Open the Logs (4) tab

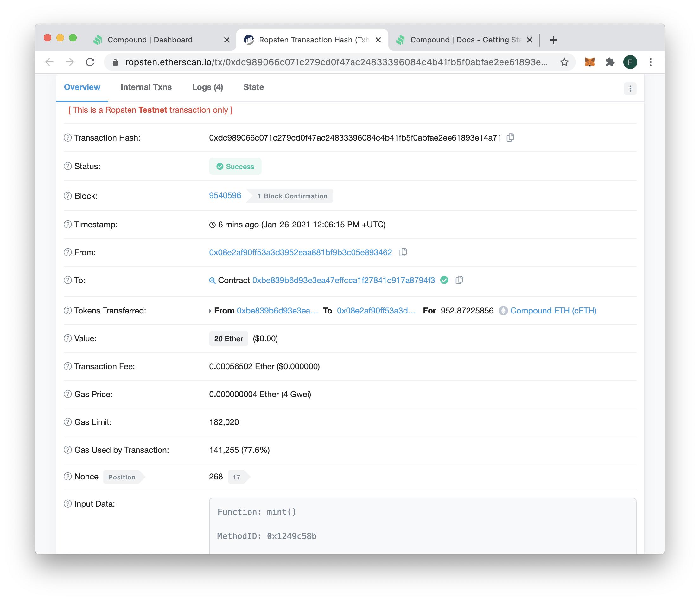tap(207, 87)
